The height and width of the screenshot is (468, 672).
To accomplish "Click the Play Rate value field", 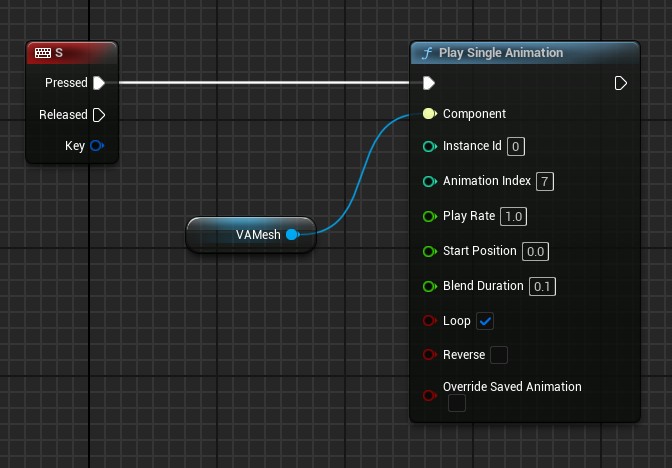I will pos(513,216).
